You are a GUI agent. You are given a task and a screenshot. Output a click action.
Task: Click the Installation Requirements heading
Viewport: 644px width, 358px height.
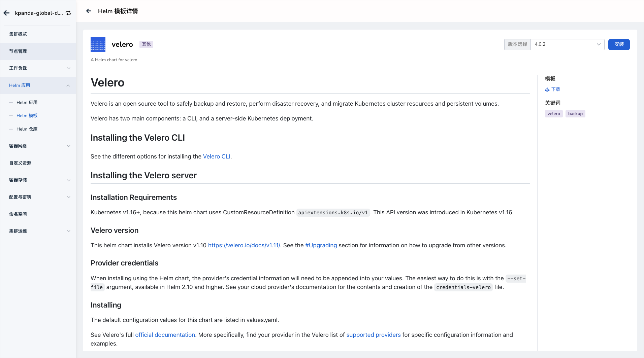tap(134, 198)
